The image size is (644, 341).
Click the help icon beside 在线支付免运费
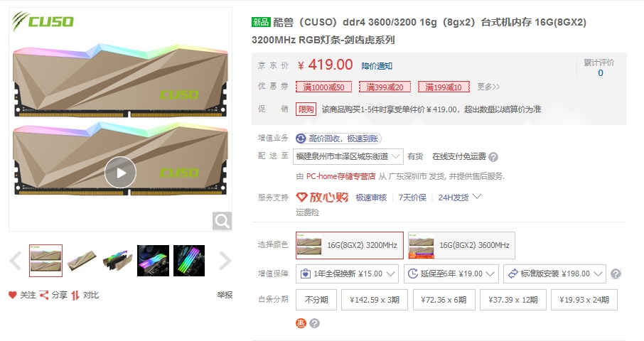click(x=494, y=157)
